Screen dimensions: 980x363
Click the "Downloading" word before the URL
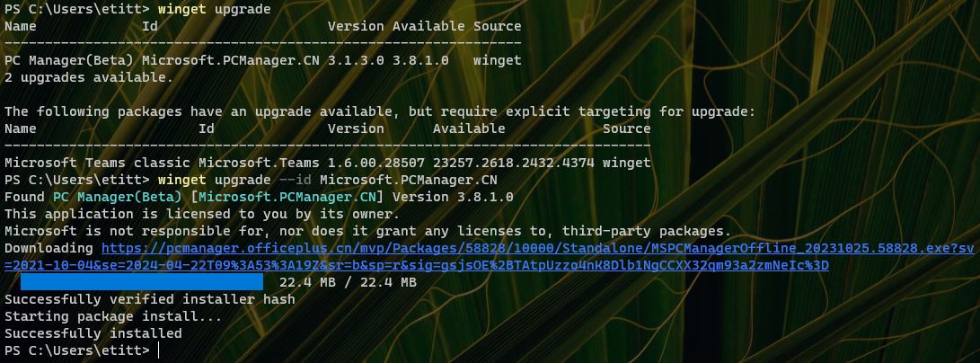click(49, 248)
